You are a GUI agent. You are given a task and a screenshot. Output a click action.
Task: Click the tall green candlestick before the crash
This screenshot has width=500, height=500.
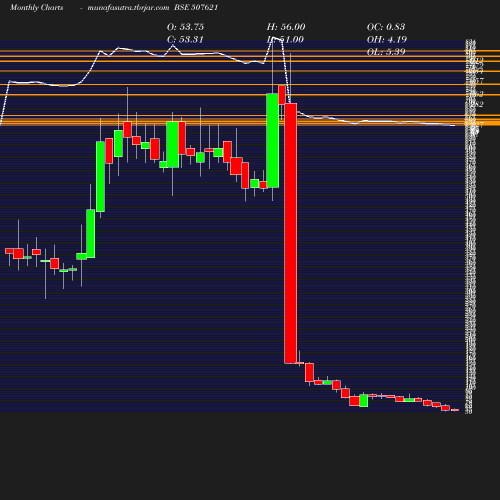coord(273,140)
